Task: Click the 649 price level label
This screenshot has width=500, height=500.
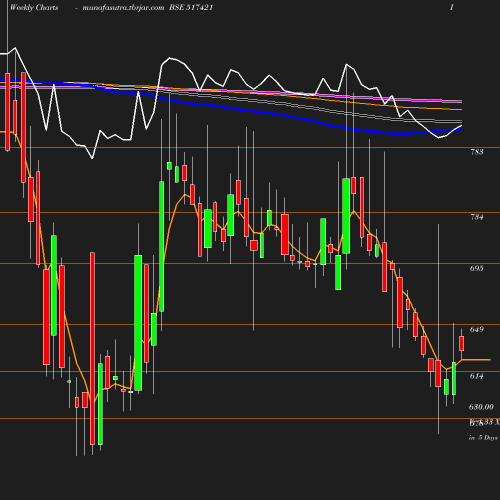Action: point(477,329)
